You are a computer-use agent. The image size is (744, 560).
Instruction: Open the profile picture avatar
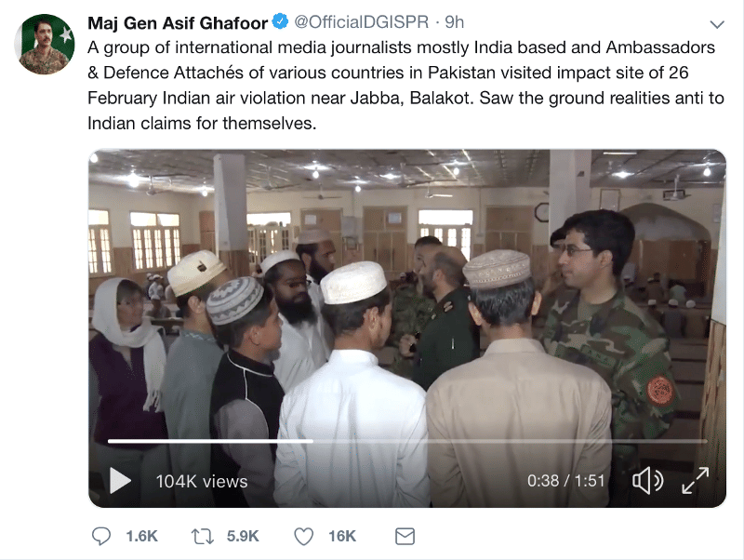45,45
